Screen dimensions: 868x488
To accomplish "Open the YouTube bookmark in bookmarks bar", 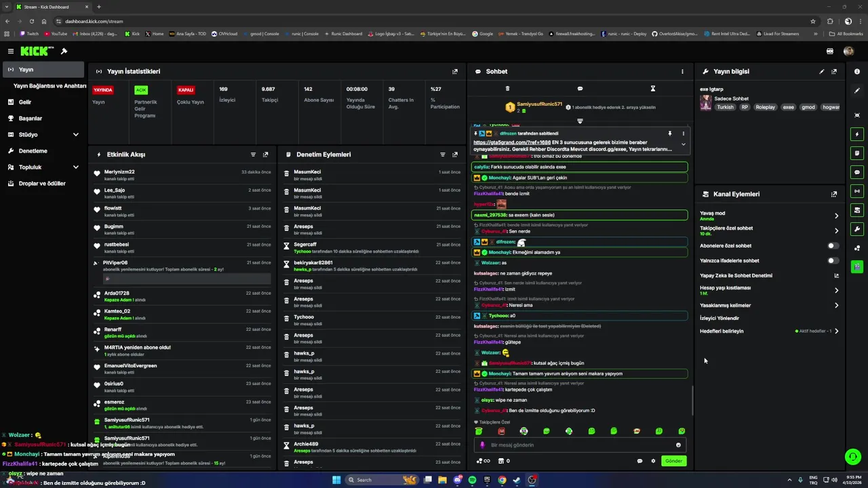I will pos(56,33).
